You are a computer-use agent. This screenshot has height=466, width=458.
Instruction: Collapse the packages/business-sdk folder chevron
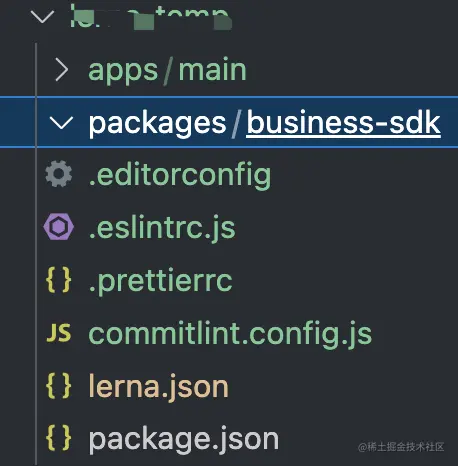click(61, 122)
